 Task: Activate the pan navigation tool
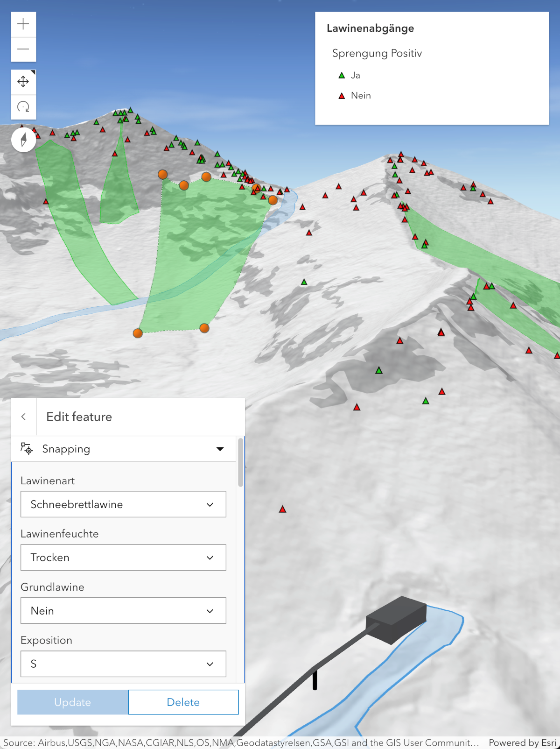(x=23, y=82)
